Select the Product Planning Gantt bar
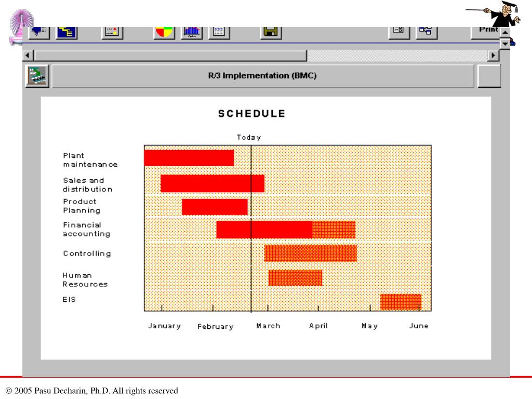The image size is (532, 399). coord(215,207)
